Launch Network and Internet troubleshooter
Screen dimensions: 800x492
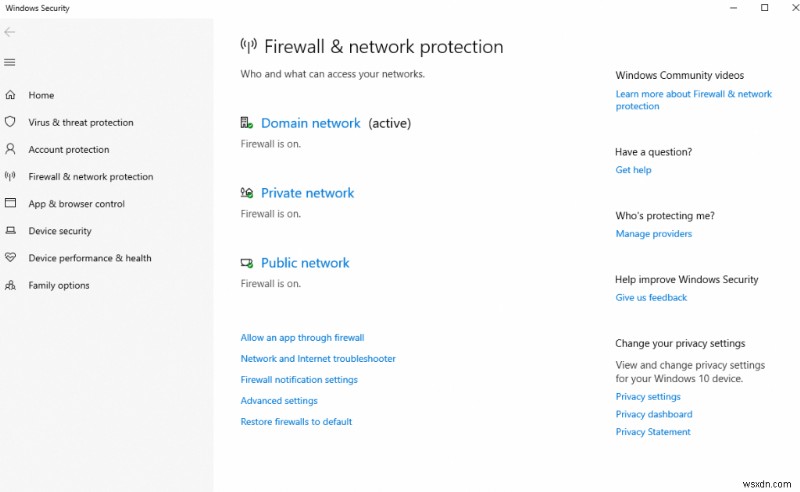coord(318,359)
